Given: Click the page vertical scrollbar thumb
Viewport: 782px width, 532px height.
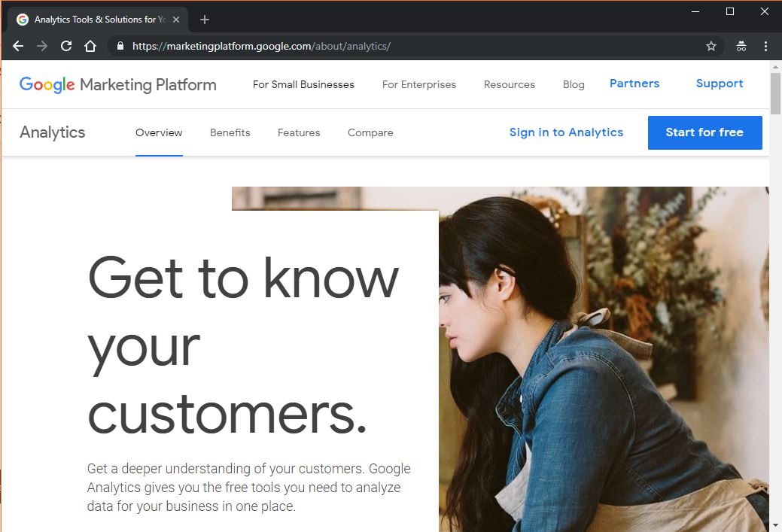Looking at the screenshot, I should (x=775, y=93).
